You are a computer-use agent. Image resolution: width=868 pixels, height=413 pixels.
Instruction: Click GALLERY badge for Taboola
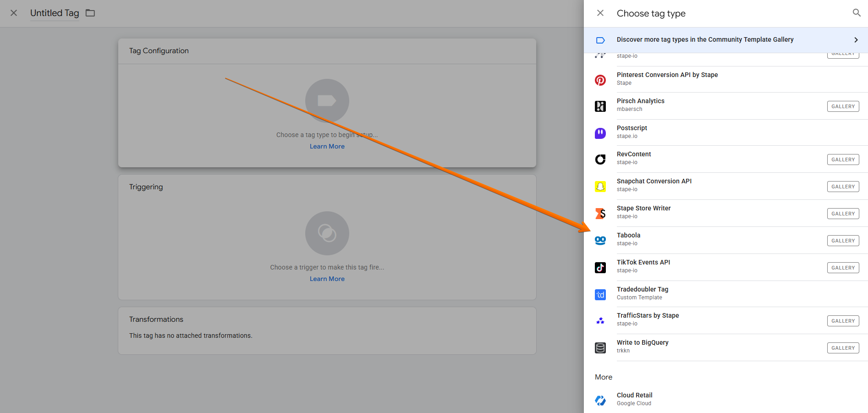coord(843,241)
